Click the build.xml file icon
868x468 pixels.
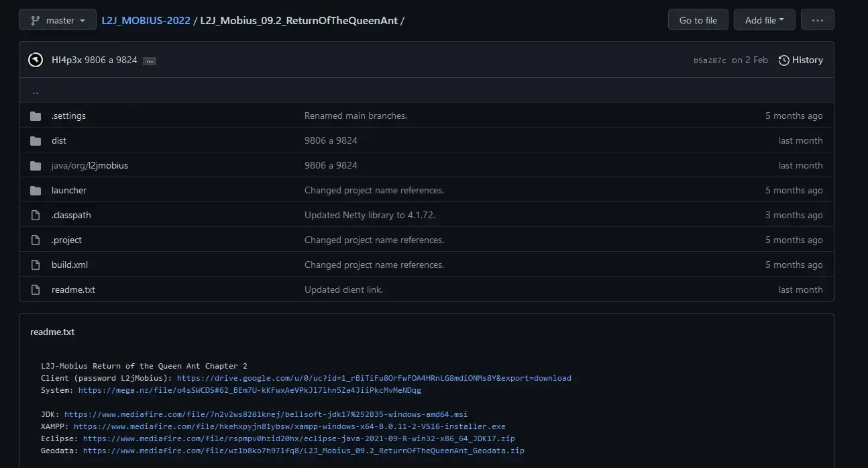[x=36, y=265]
